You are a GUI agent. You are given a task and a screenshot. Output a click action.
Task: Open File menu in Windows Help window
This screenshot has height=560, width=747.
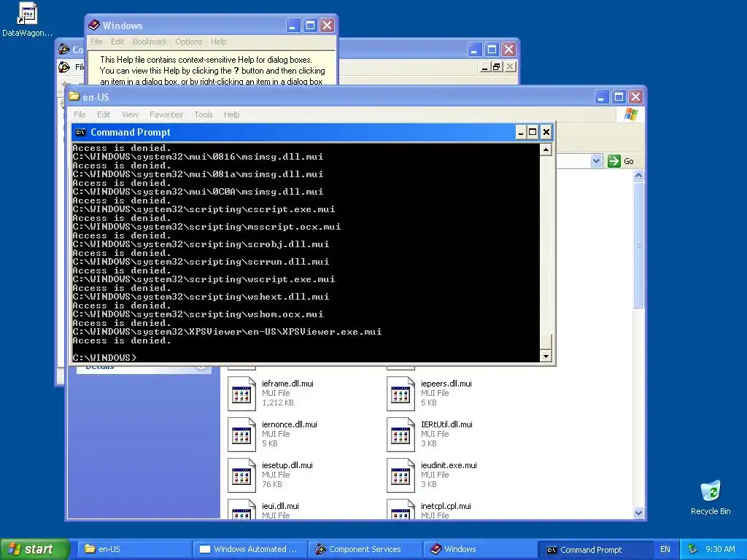click(96, 42)
